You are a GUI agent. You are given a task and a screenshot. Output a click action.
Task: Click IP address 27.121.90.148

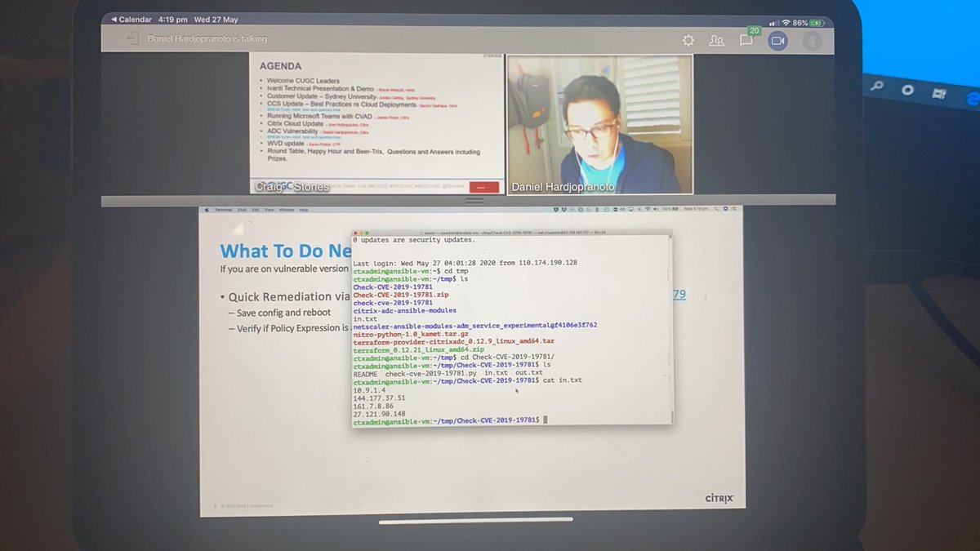tap(379, 414)
